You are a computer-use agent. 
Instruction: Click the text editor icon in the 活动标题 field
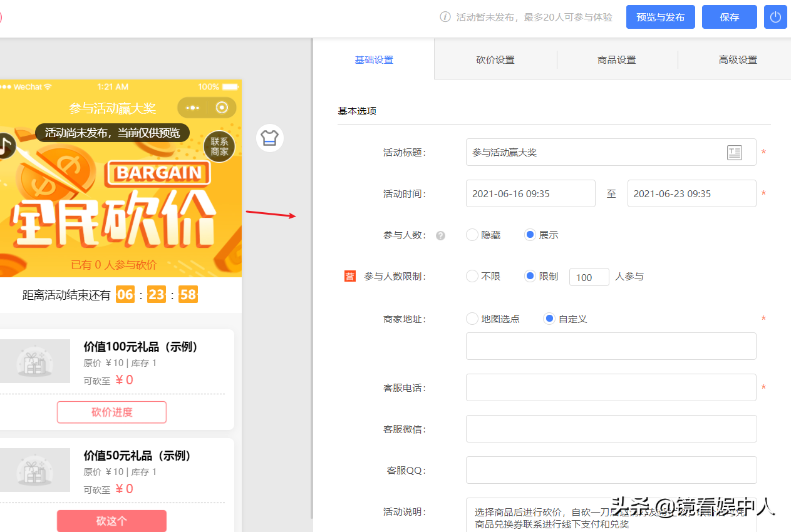(x=735, y=152)
